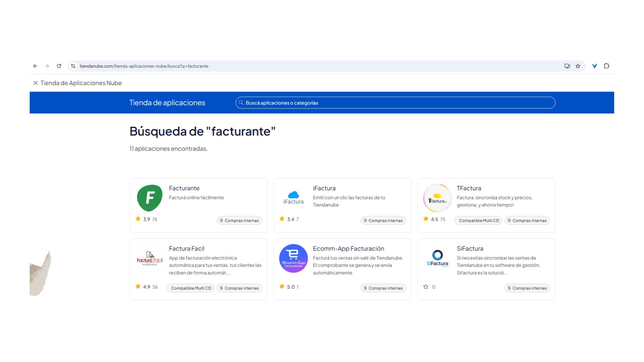Viewport: 644px width, 362px height.
Task: Click the Ecomm-App Facturación cart logo
Action: 293,258
